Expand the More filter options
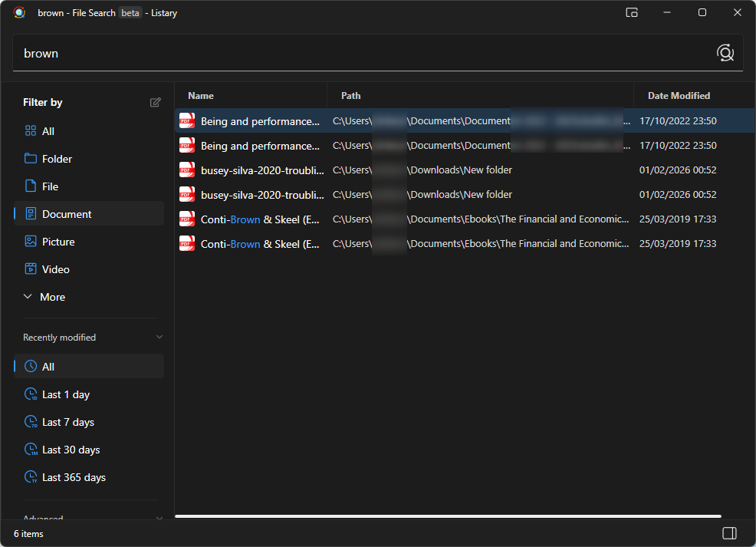 [52, 297]
